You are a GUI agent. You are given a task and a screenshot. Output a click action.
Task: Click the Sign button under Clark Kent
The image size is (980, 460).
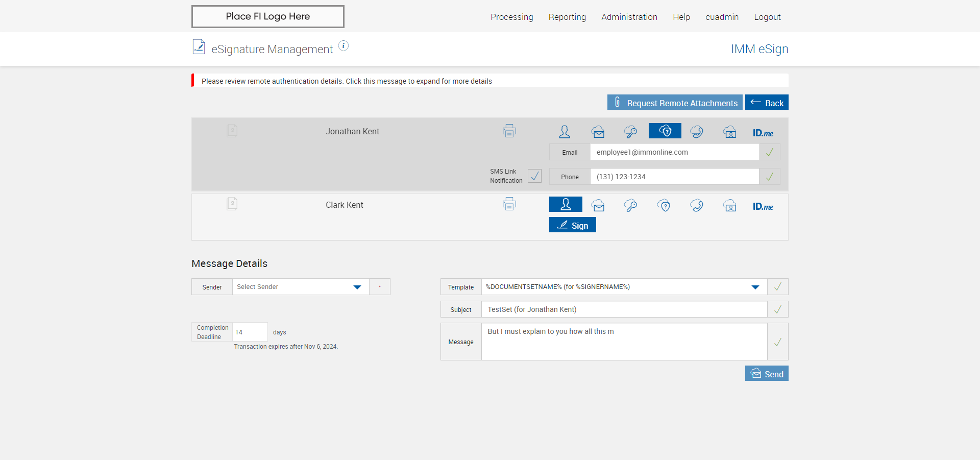click(573, 225)
